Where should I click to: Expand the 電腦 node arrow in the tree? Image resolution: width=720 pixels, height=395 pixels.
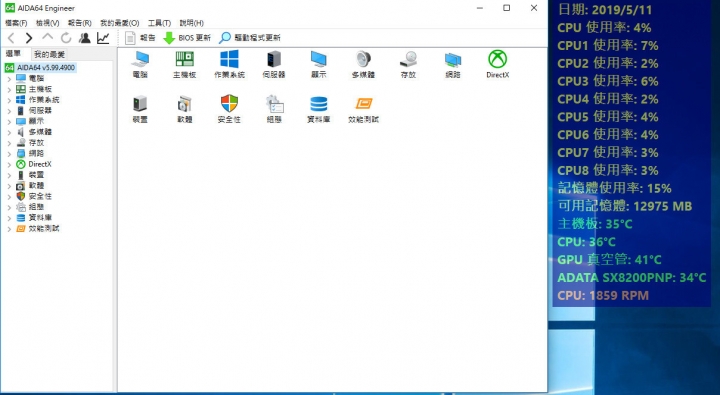[9, 79]
